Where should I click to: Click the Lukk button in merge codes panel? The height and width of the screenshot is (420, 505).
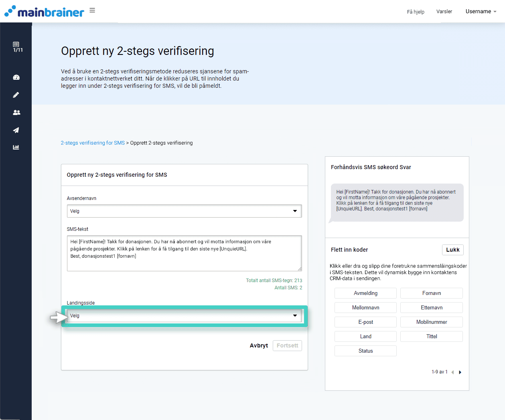(x=452, y=250)
